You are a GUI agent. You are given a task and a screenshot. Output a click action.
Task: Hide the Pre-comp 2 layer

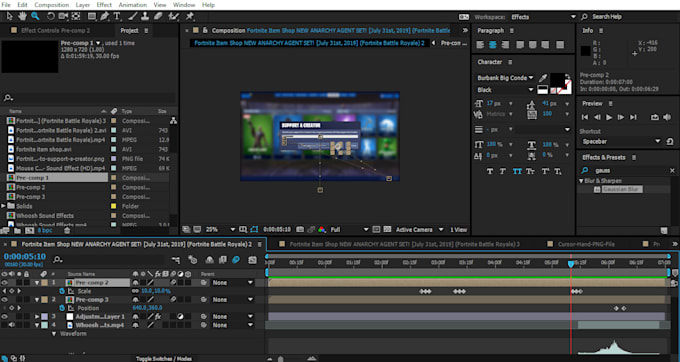tap(4, 283)
